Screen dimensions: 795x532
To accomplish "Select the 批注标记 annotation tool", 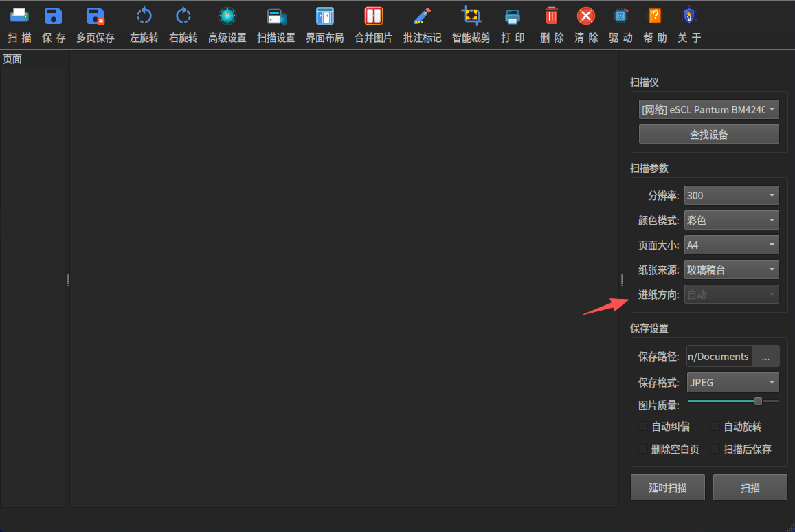I will coord(422,24).
